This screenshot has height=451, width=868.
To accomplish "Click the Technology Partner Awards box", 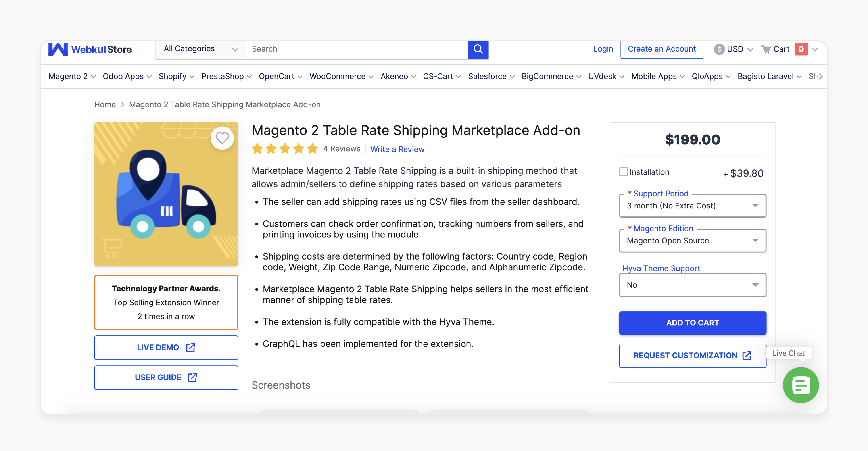I will click(x=166, y=302).
